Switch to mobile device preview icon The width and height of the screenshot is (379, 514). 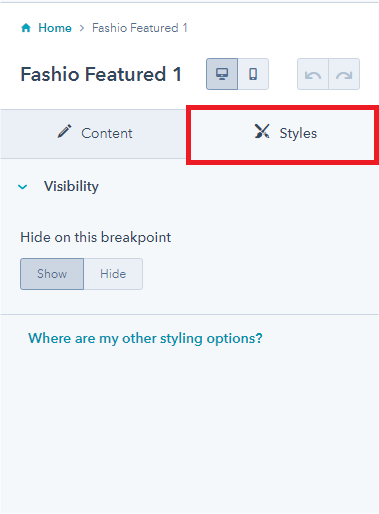point(253,74)
